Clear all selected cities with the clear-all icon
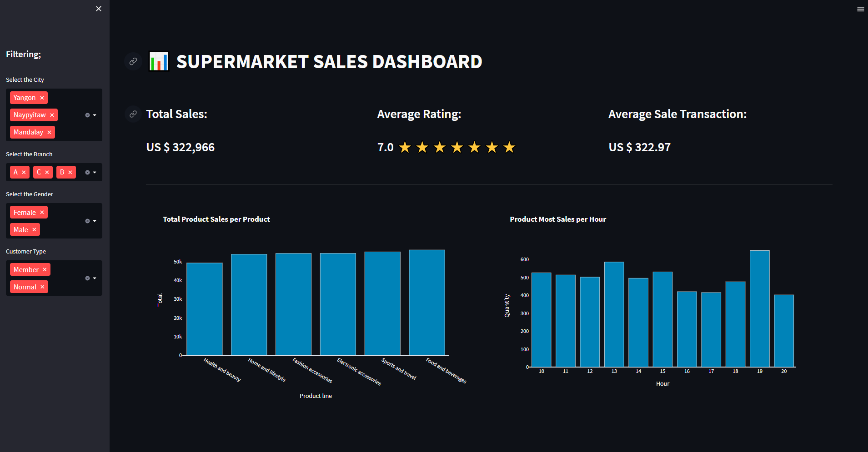This screenshot has height=452, width=868. click(88, 115)
